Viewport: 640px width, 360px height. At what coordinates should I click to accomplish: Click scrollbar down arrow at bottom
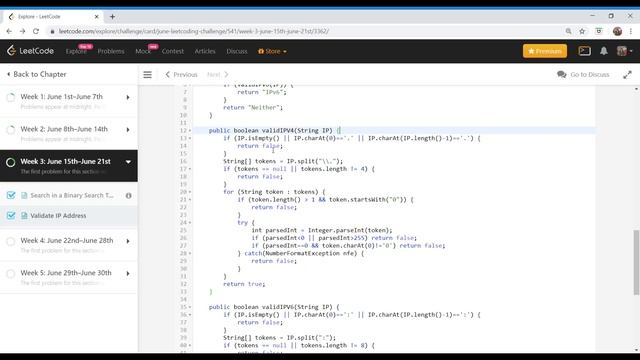[636, 350]
